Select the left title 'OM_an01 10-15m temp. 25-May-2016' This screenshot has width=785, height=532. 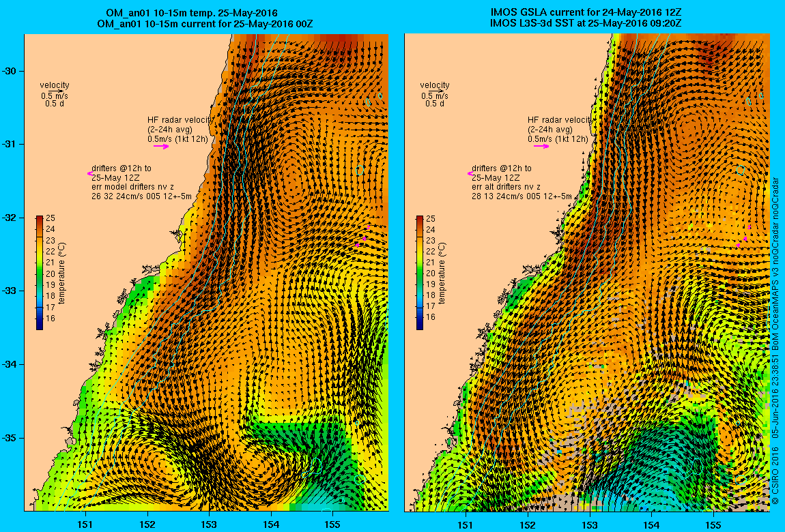pos(192,13)
